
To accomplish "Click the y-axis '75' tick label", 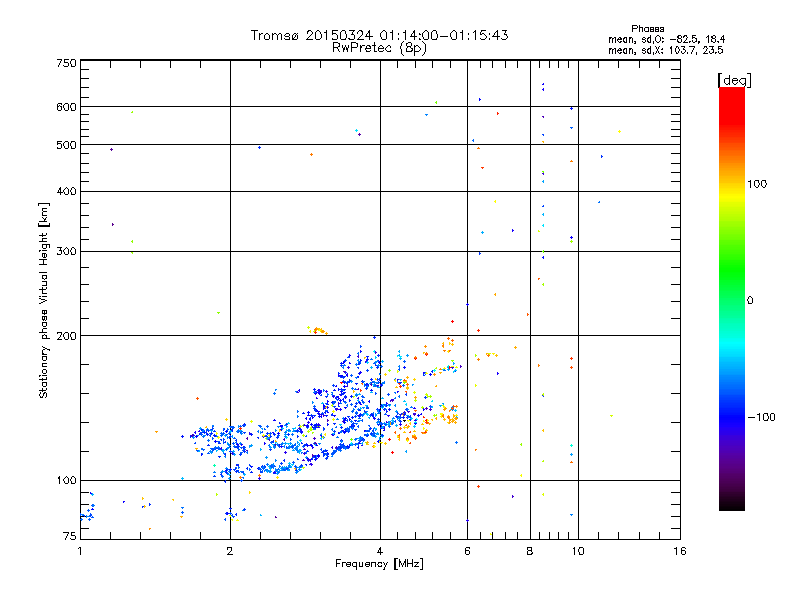I will point(70,536).
